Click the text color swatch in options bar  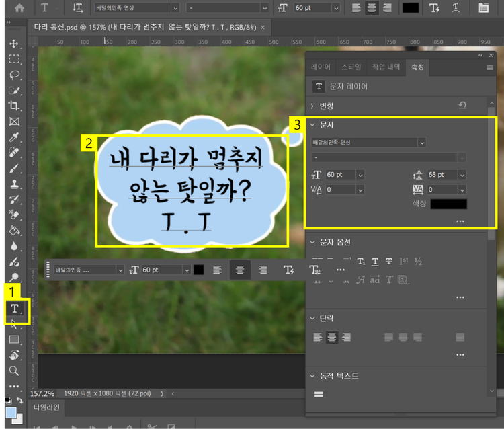pos(411,7)
